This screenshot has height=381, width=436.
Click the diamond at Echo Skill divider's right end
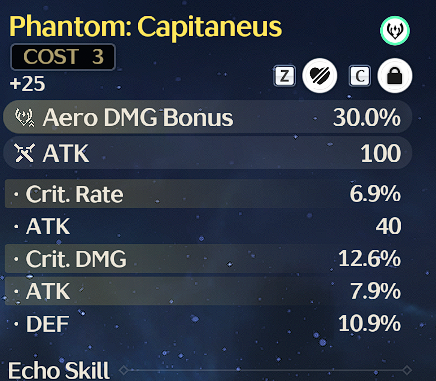coord(407,370)
